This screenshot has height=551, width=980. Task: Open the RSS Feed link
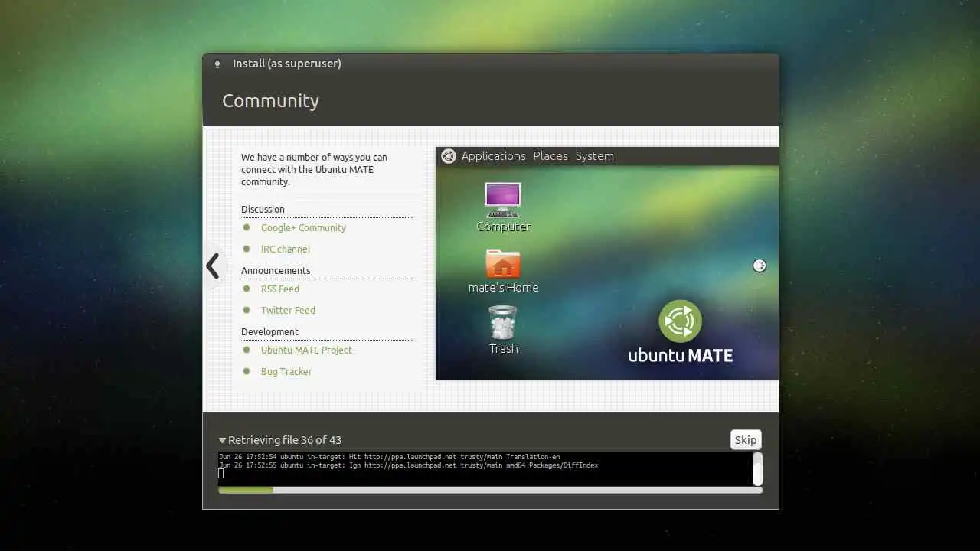[x=279, y=289]
